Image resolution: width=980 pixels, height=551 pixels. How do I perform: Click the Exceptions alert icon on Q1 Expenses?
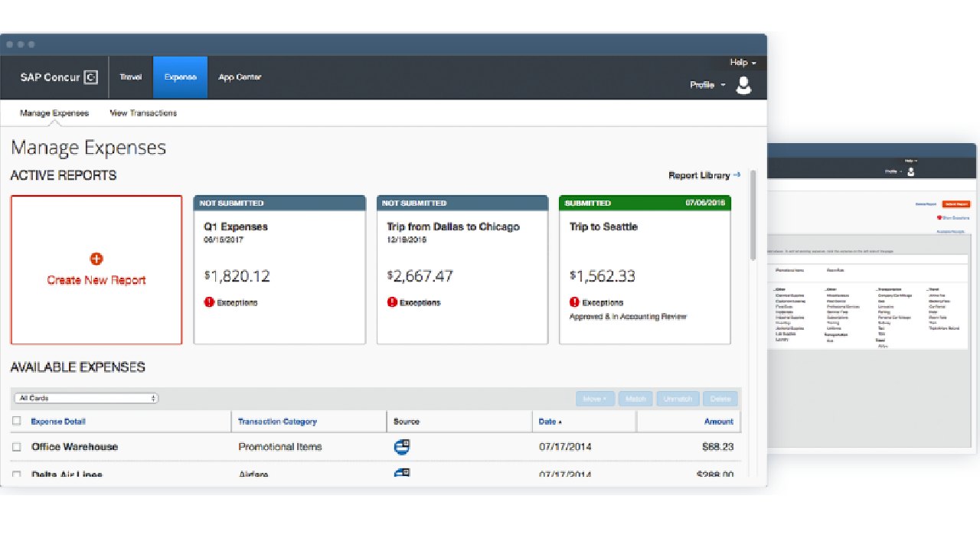[x=209, y=302]
